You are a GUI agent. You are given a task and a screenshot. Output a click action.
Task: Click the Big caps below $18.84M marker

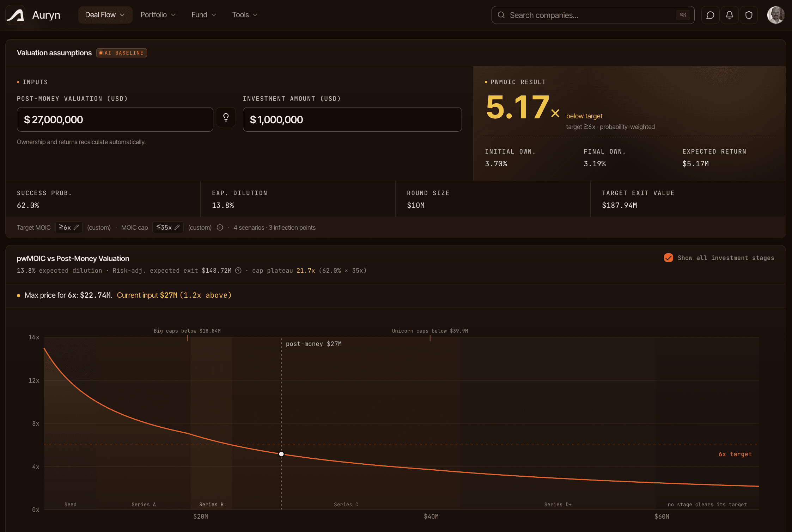point(187,331)
